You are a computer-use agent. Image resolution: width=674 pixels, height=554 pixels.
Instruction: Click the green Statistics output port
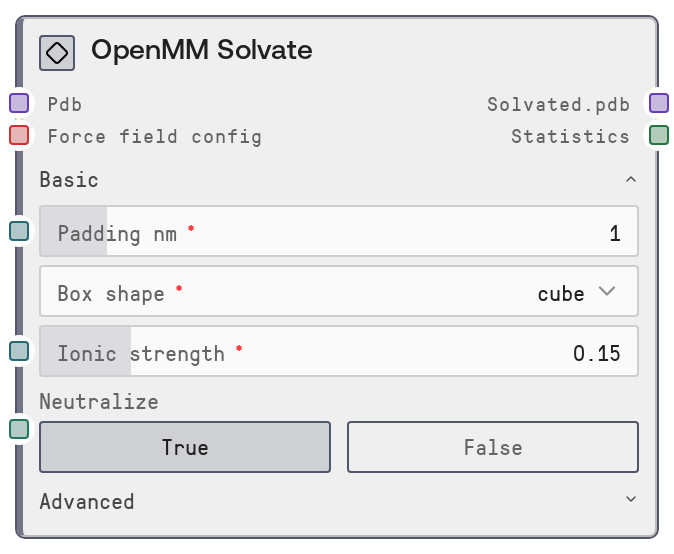[x=658, y=135]
